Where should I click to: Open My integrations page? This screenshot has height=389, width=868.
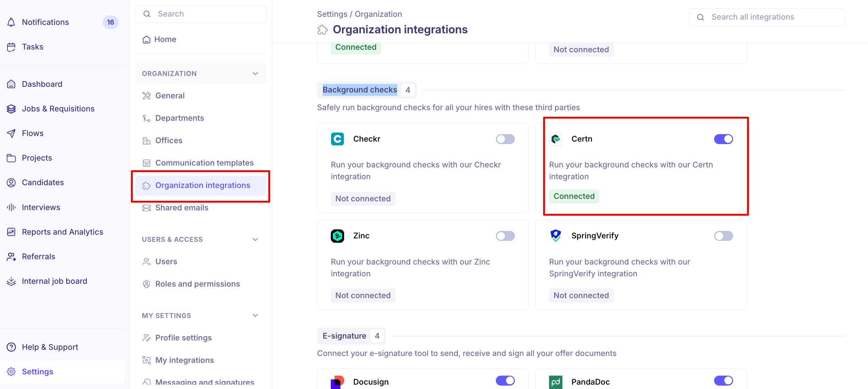[x=201, y=360]
